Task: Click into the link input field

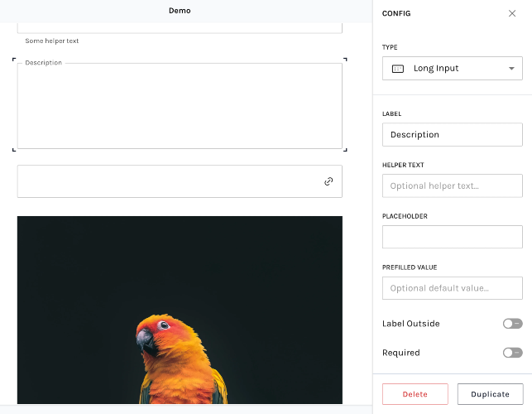Action: (x=180, y=181)
